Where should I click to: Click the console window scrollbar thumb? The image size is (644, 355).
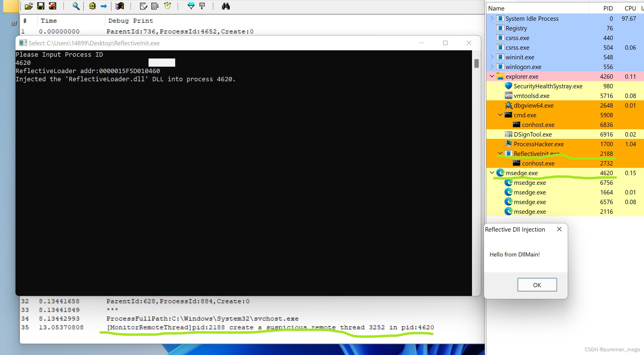click(476, 63)
